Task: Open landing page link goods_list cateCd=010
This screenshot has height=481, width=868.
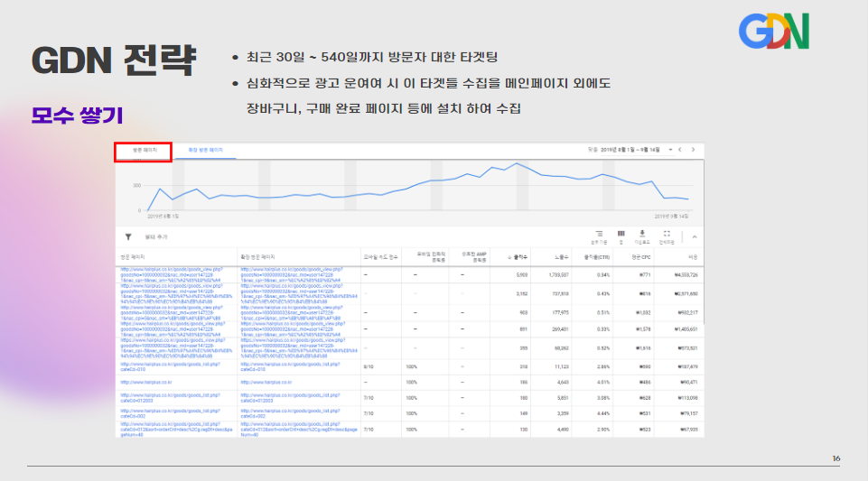Action: 170,367
